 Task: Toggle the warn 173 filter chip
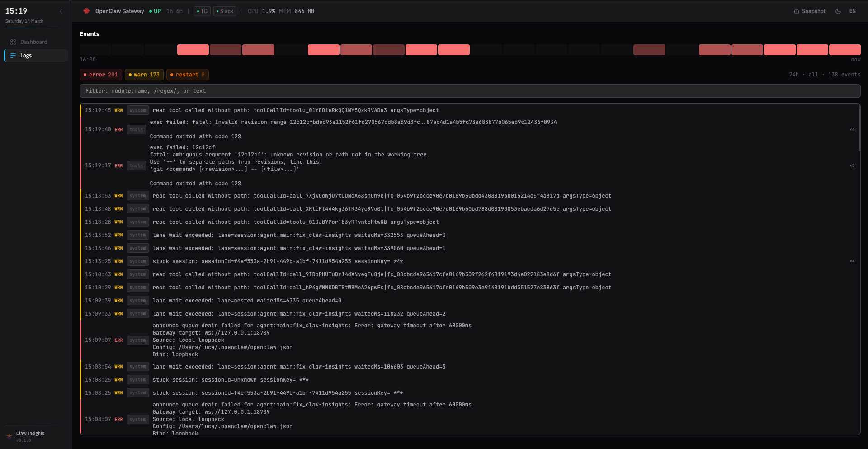[144, 75]
